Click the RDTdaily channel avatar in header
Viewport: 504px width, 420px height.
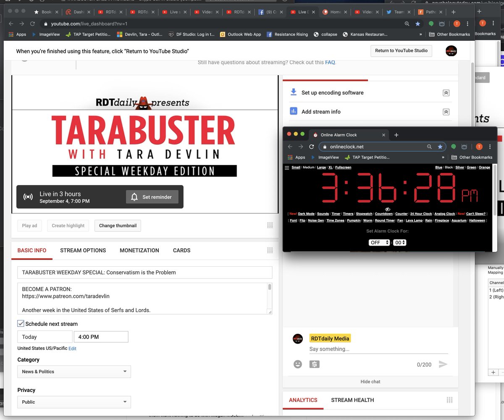tap(451, 51)
